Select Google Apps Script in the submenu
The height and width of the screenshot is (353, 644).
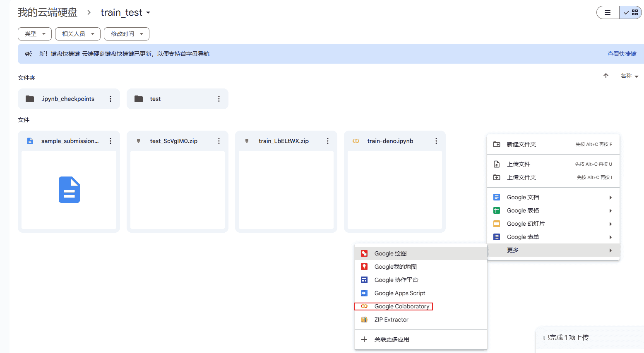click(399, 293)
